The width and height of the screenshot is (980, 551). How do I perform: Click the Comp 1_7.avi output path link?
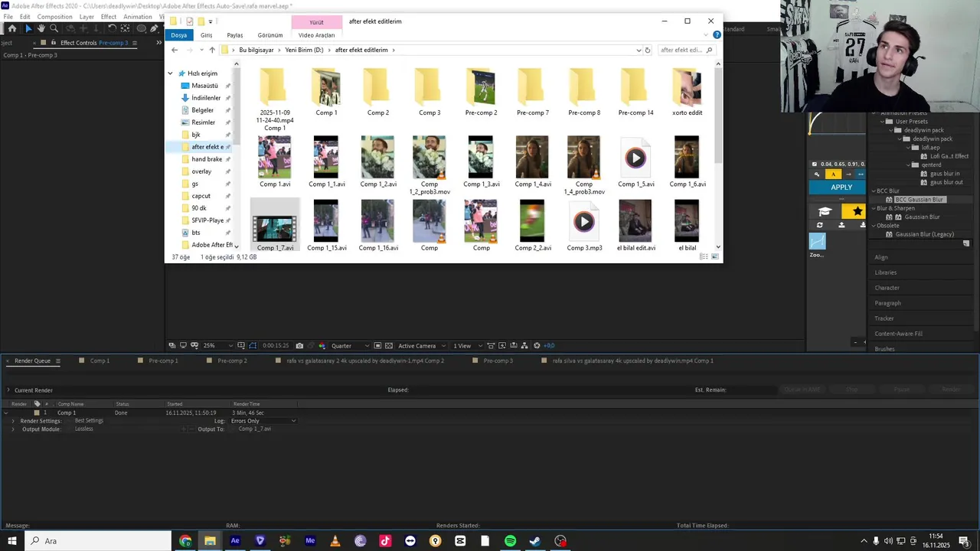point(255,429)
